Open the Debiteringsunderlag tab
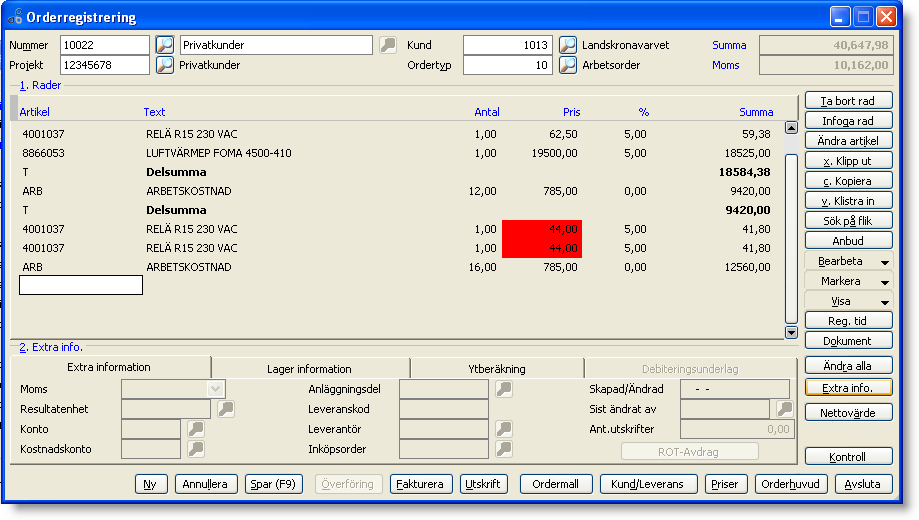 click(690, 369)
